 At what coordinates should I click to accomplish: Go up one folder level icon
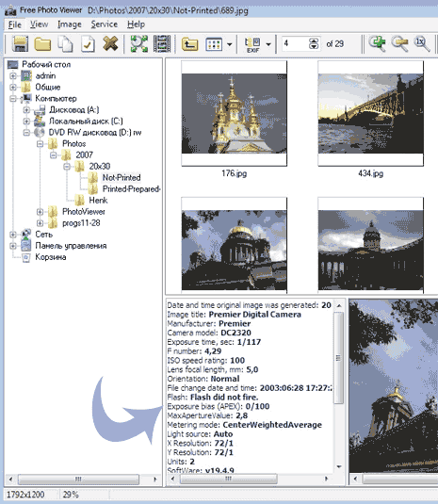tap(189, 44)
